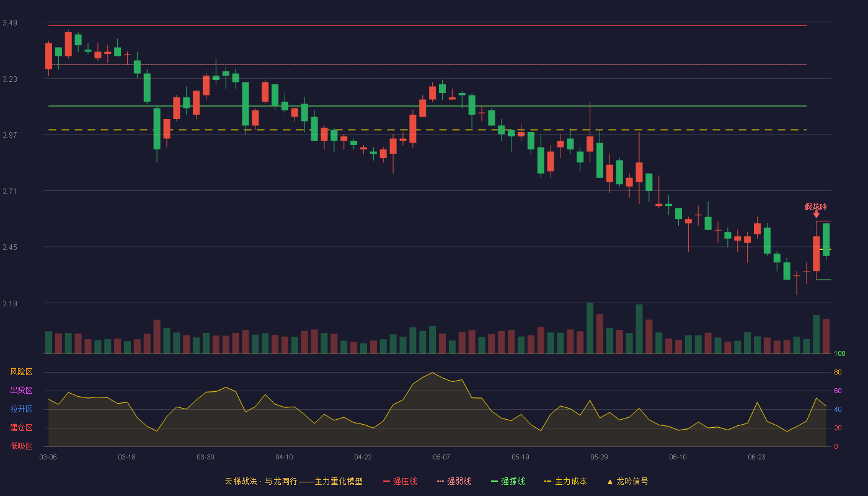Click the red dotted strength line
The width and height of the screenshot is (868, 496).
click(428, 64)
